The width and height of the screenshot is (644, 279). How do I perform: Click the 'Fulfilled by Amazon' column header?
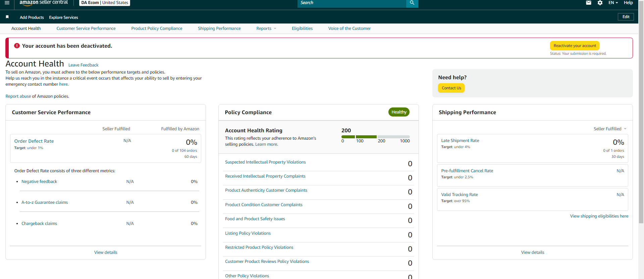pyautogui.click(x=180, y=129)
